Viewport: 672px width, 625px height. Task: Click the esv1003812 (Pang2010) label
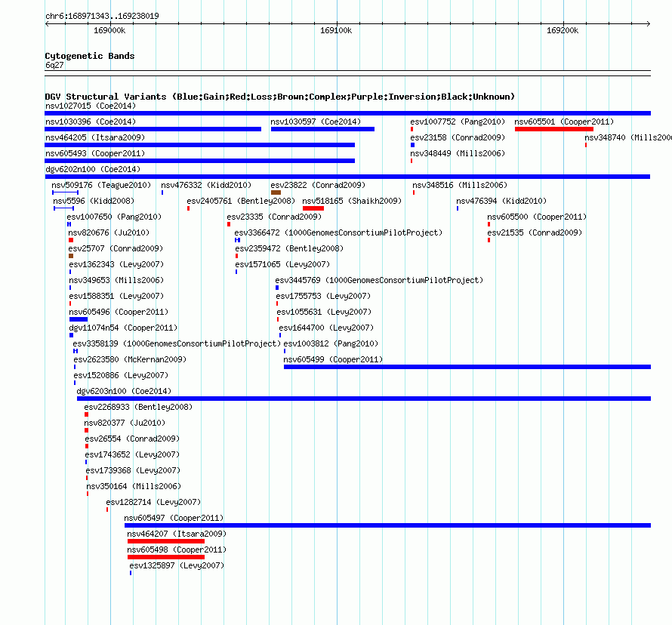coord(331,343)
